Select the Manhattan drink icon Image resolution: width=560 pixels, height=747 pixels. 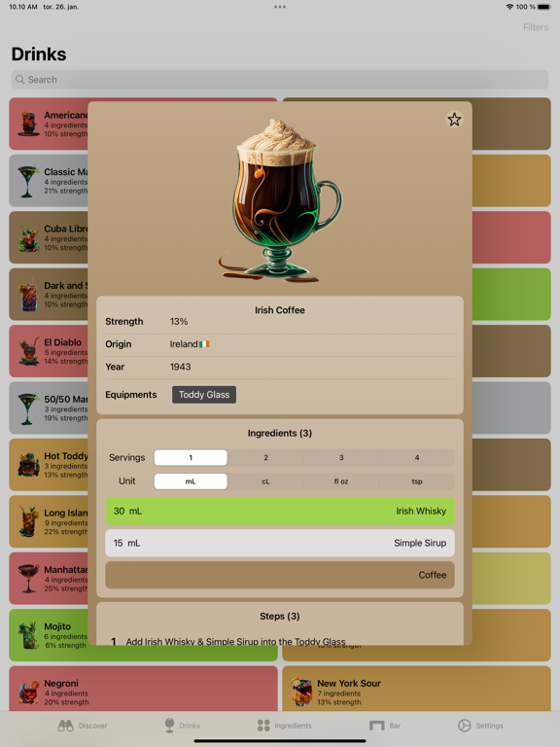(x=28, y=578)
